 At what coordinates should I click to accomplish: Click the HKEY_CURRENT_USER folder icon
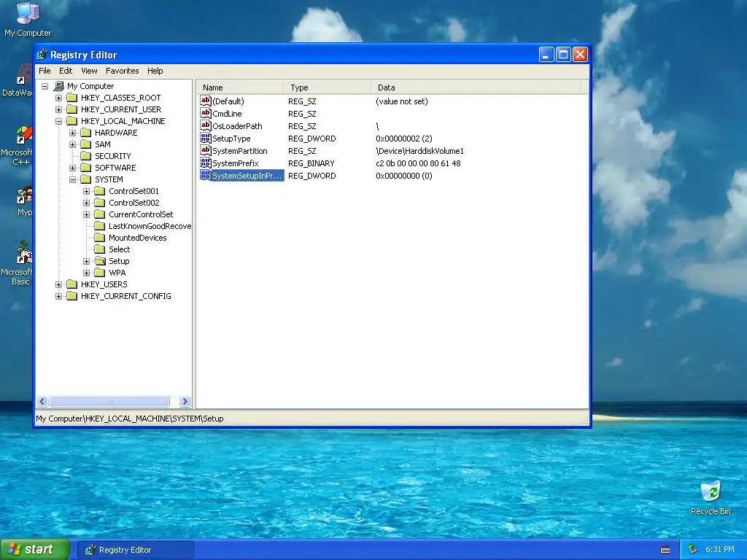click(72, 109)
